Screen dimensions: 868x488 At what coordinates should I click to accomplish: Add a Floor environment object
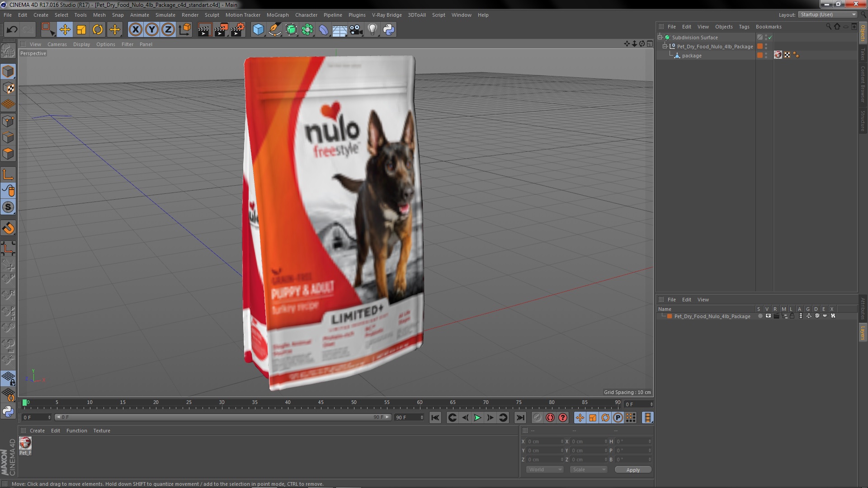[x=340, y=30]
